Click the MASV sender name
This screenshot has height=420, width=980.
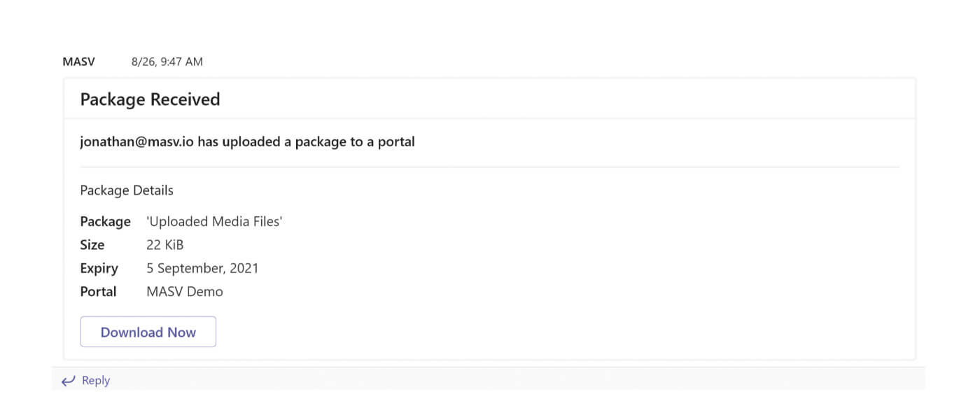pyautogui.click(x=78, y=62)
